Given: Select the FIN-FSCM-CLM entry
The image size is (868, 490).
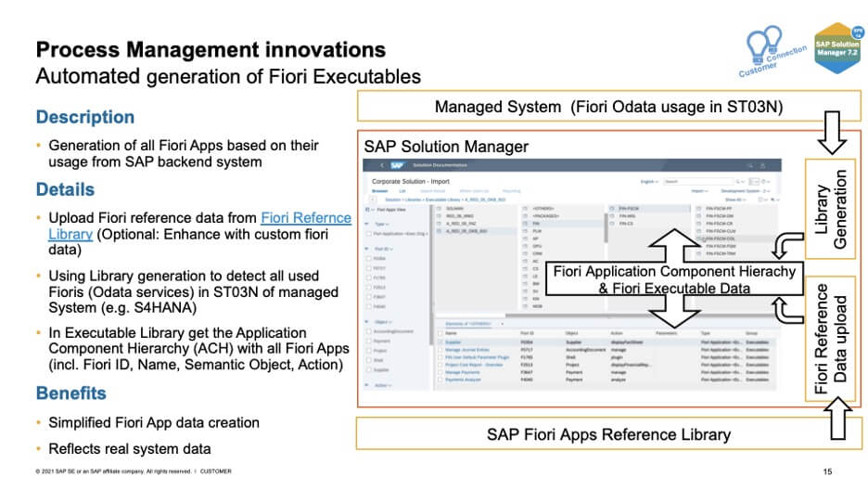Looking at the screenshot, I should (x=721, y=231).
